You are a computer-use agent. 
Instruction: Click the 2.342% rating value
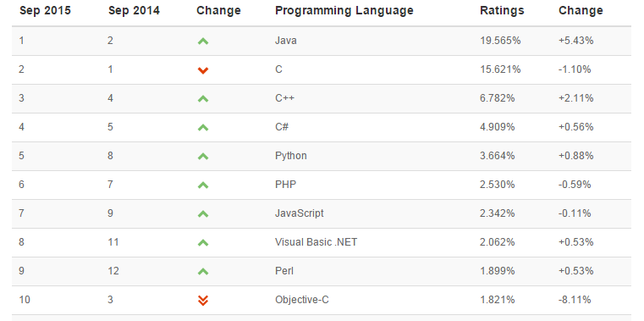click(498, 213)
